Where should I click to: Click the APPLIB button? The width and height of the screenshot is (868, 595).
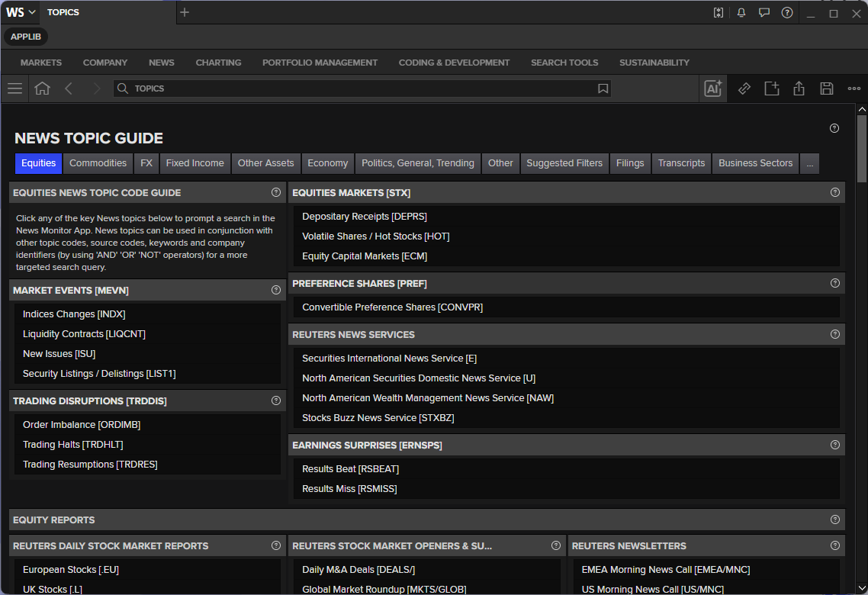pyautogui.click(x=26, y=37)
